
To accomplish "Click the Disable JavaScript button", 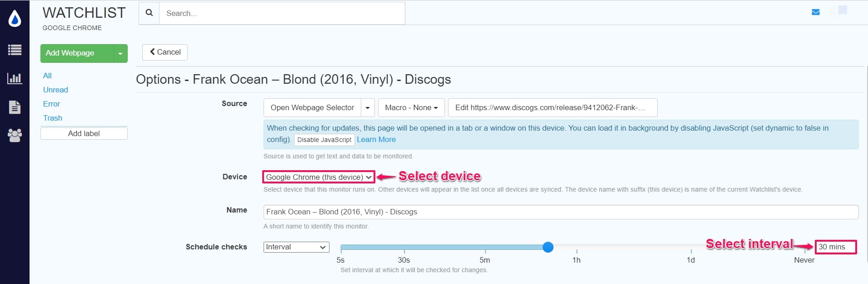I will [324, 140].
